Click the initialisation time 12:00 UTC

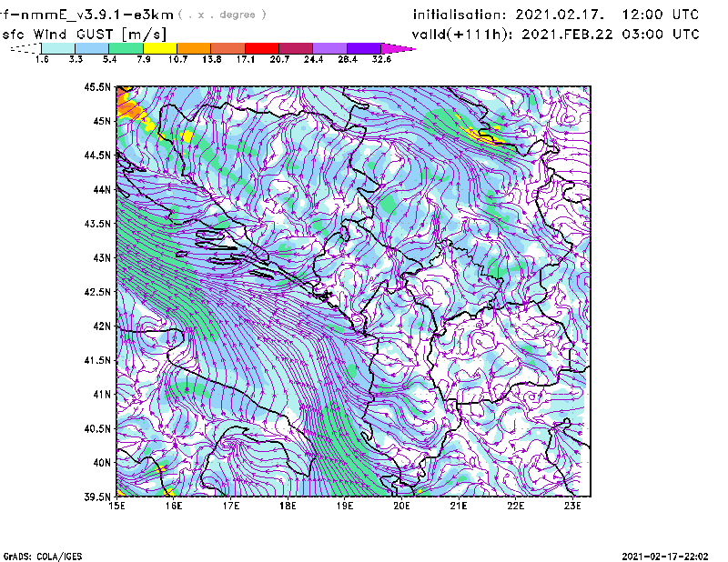click(x=661, y=15)
